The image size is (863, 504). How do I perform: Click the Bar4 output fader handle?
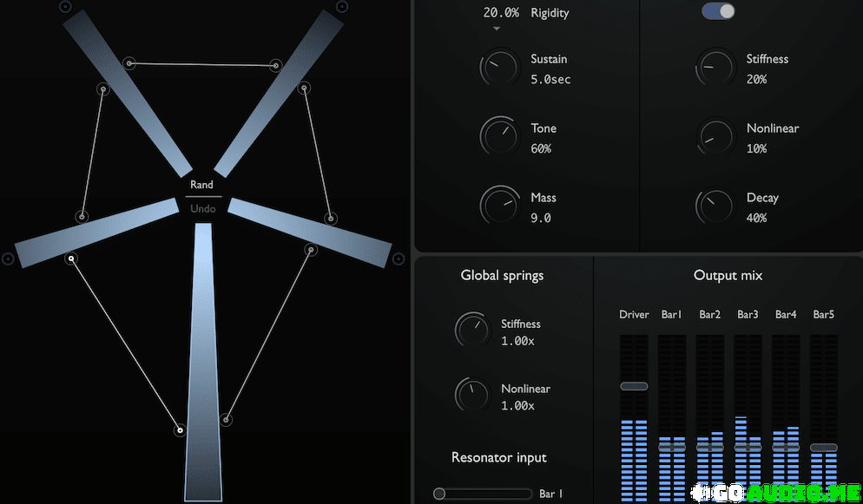click(x=786, y=448)
